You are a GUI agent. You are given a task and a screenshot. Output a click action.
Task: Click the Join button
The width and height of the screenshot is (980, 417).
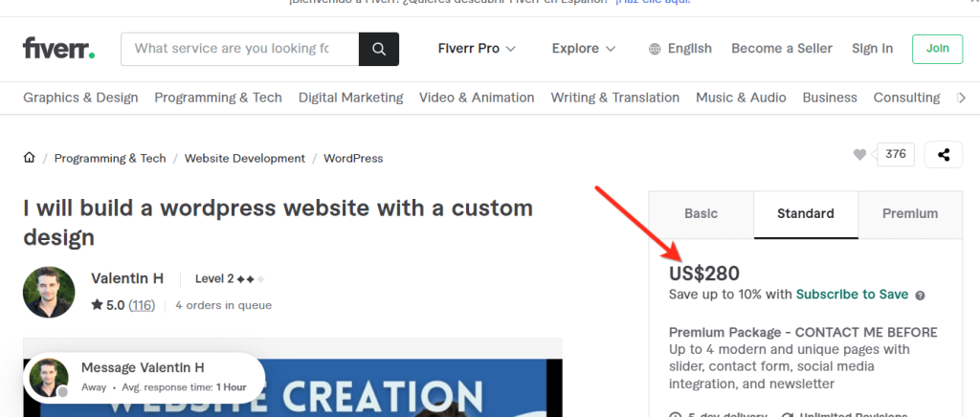[x=938, y=49]
